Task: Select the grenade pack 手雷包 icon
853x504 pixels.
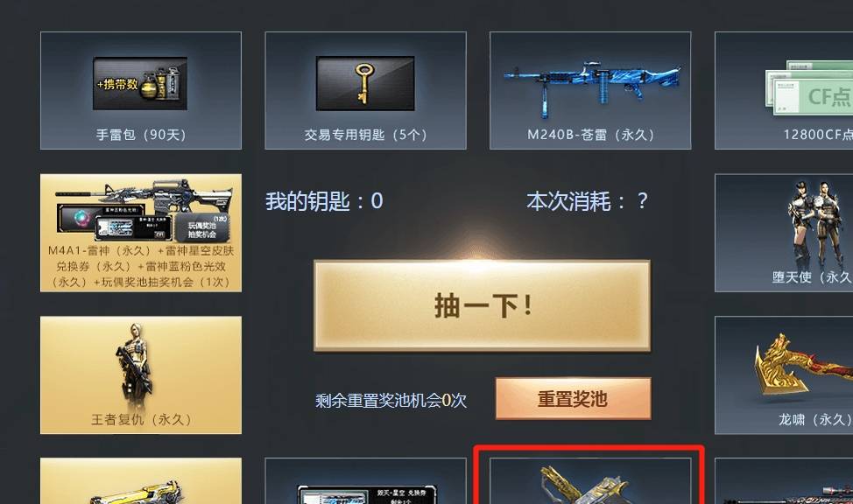Action: tap(140, 83)
